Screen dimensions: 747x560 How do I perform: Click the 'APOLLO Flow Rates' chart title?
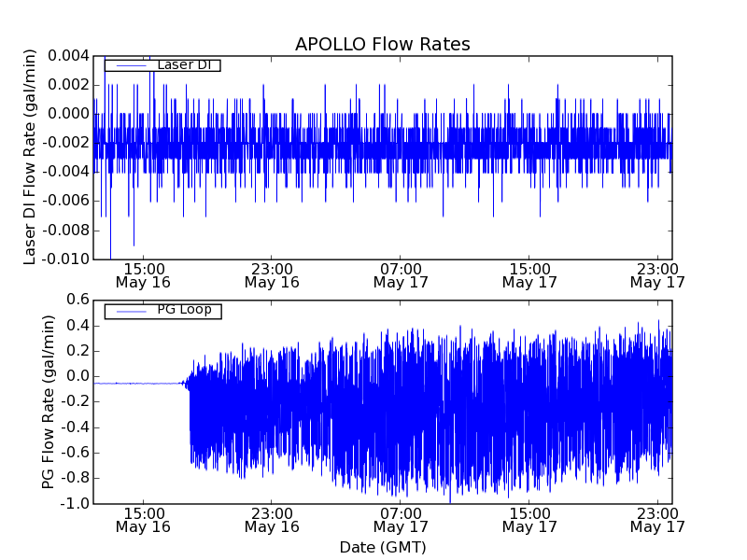coord(382,44)
